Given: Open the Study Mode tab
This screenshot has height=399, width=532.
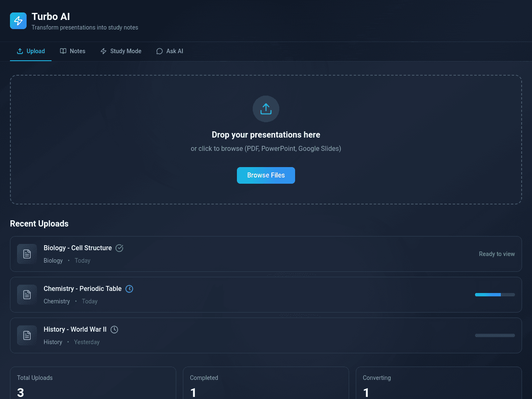Looking at the screenshot, I should [x=121, y=51].
